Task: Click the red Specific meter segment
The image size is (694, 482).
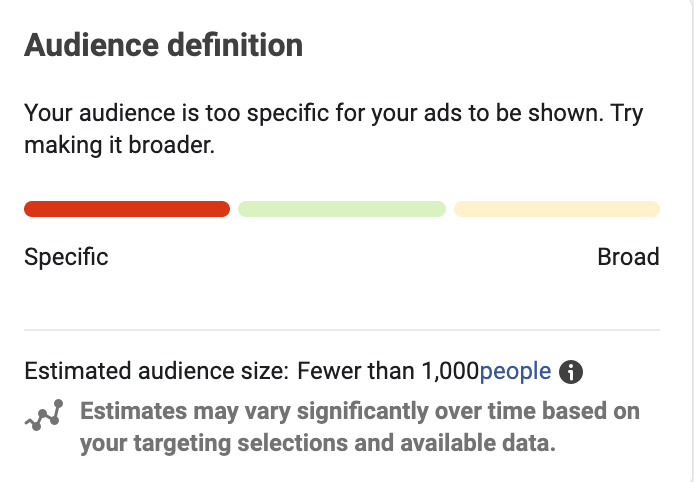Action: click(x=127, y=209)
